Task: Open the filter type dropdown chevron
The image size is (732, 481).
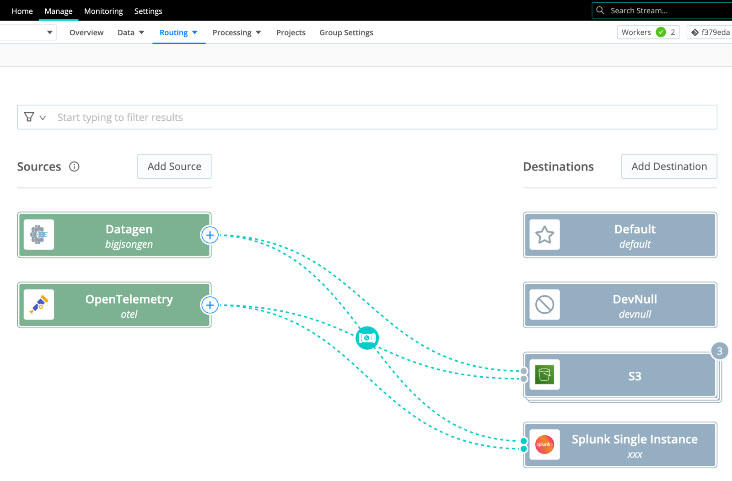Action: (35, 117)
